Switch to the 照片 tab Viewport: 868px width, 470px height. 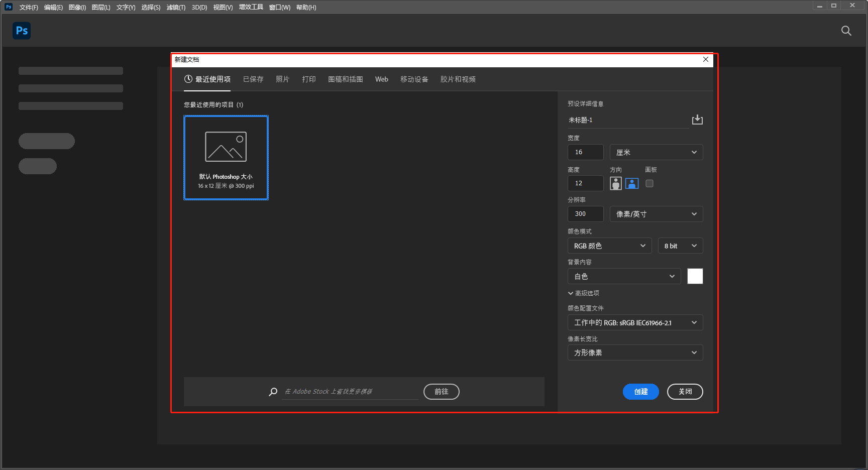click(x=282, y=79)
